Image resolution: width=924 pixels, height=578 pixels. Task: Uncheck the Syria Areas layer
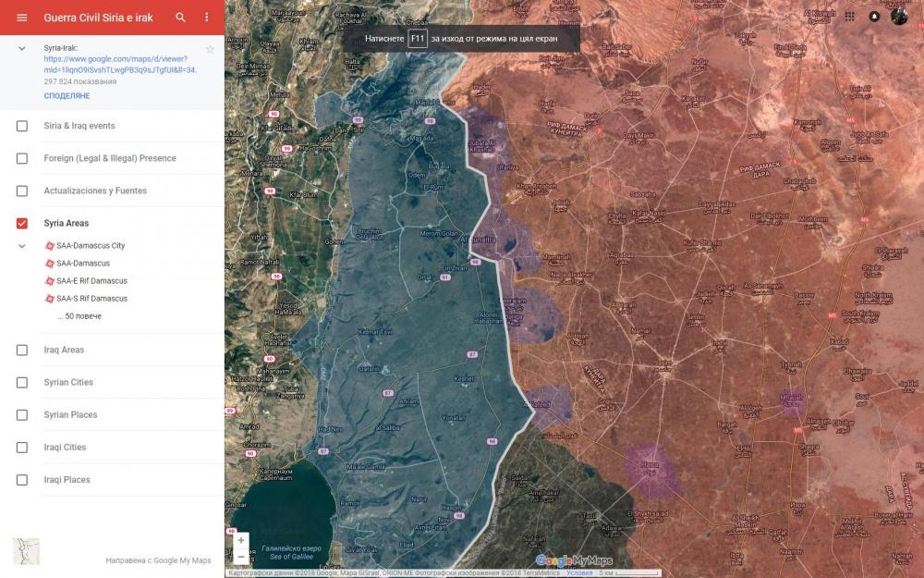tap(22, 223)
